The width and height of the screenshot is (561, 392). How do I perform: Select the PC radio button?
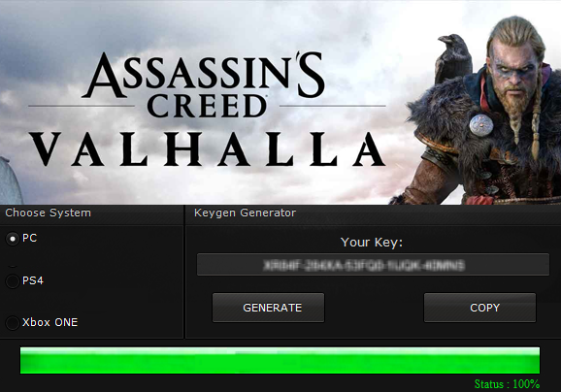tap(13, 239)
